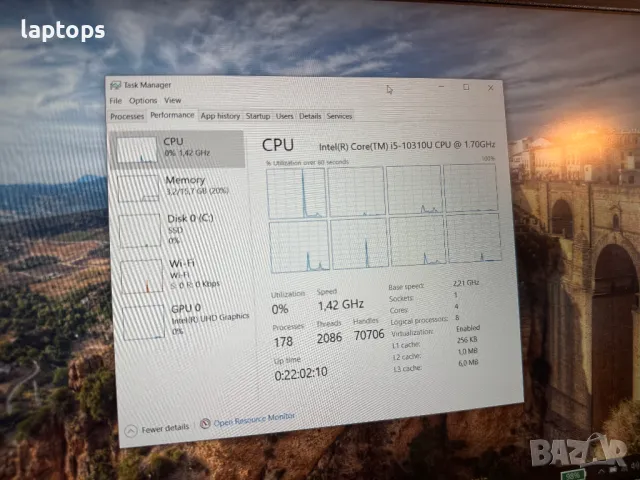Maximize the Task Manager window

(466, 87)
